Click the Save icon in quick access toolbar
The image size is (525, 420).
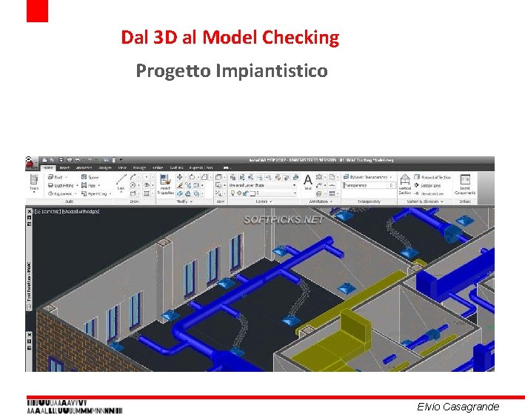click(61, 160)
